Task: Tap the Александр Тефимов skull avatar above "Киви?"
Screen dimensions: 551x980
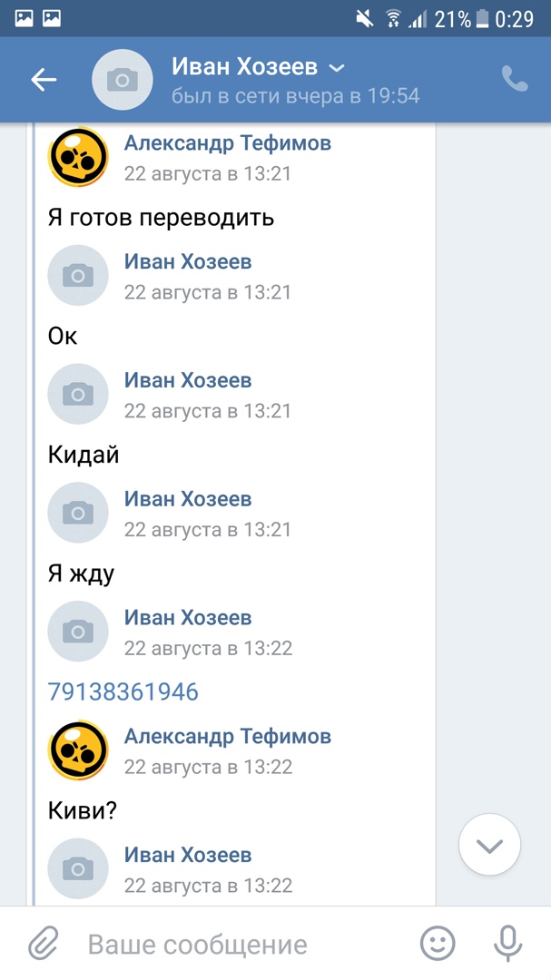Action: tap(78, 750)
